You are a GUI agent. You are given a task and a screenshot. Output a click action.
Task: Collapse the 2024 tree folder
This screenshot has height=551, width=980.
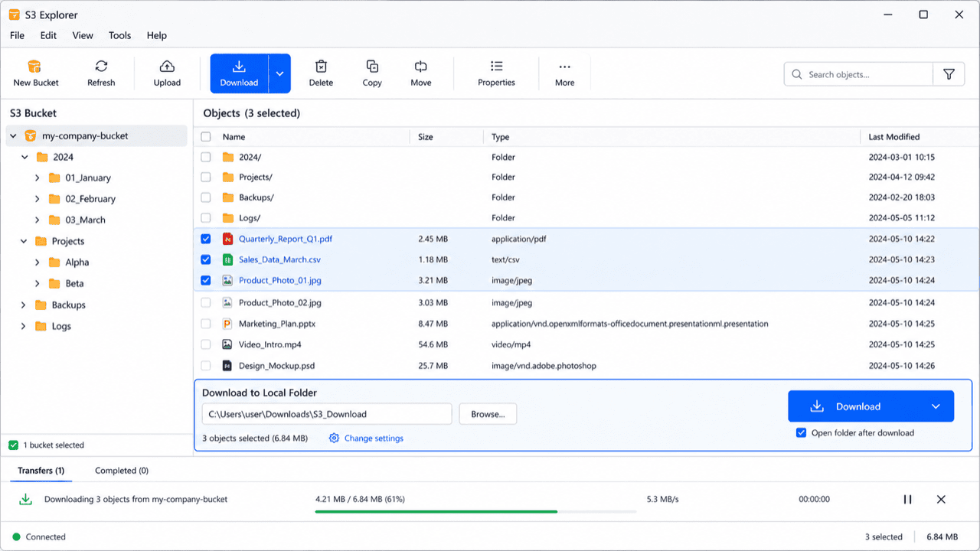(x=24, y=157)
